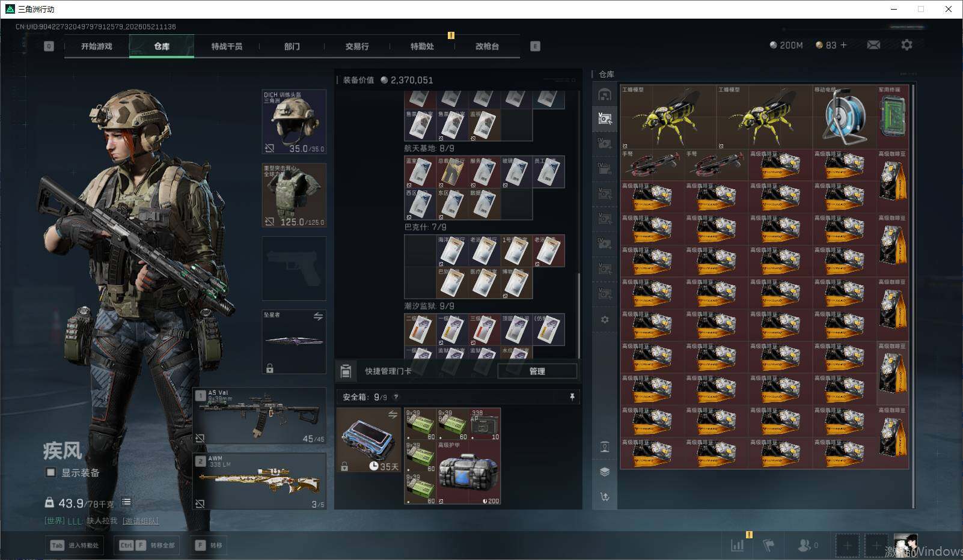The image size is (963, 560).
Task: Open the 特战干员 tab
Action: (x=227, y=46)
